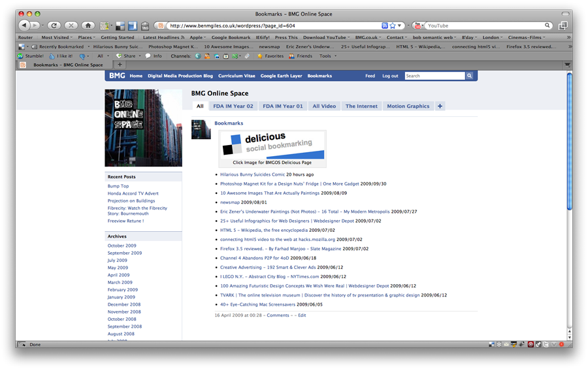The height and width of the screenshot is (369, 588).
Task: Click the thumbs-down dislike icon
Action: [x=82, y=56]
